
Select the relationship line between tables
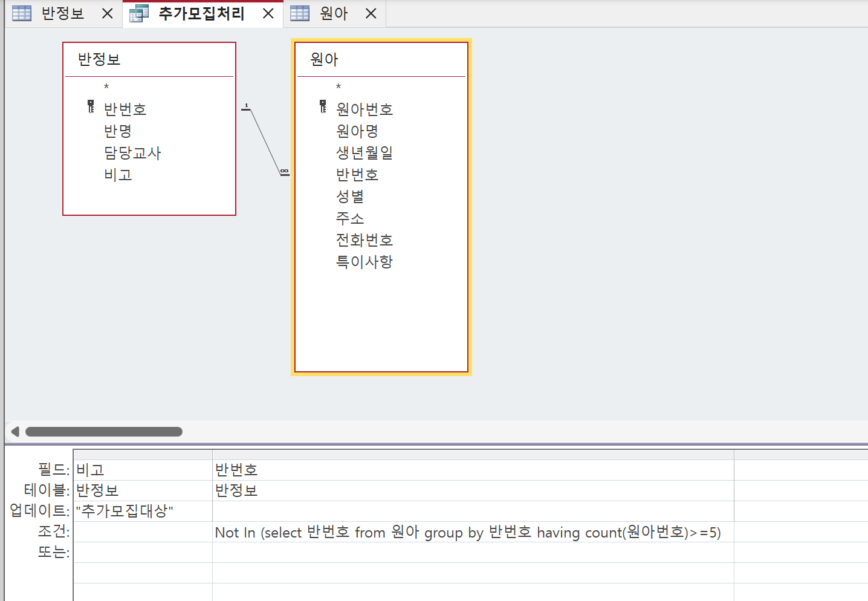[265, 140]
